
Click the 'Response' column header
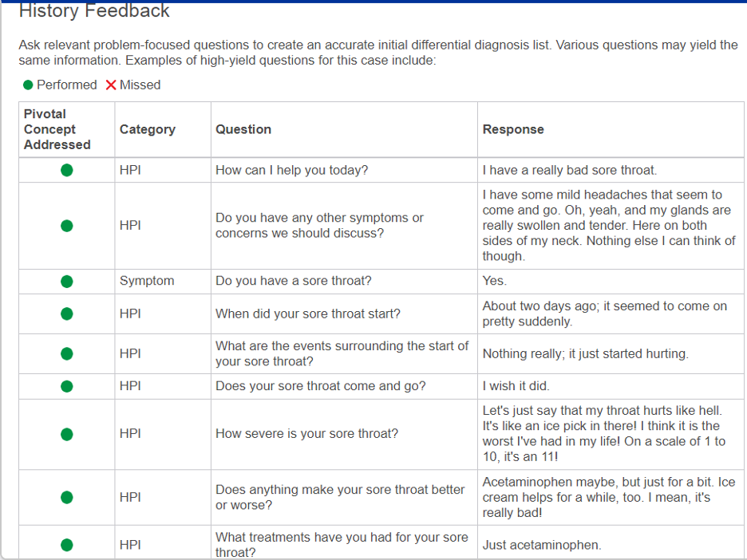tap(513, 129)
